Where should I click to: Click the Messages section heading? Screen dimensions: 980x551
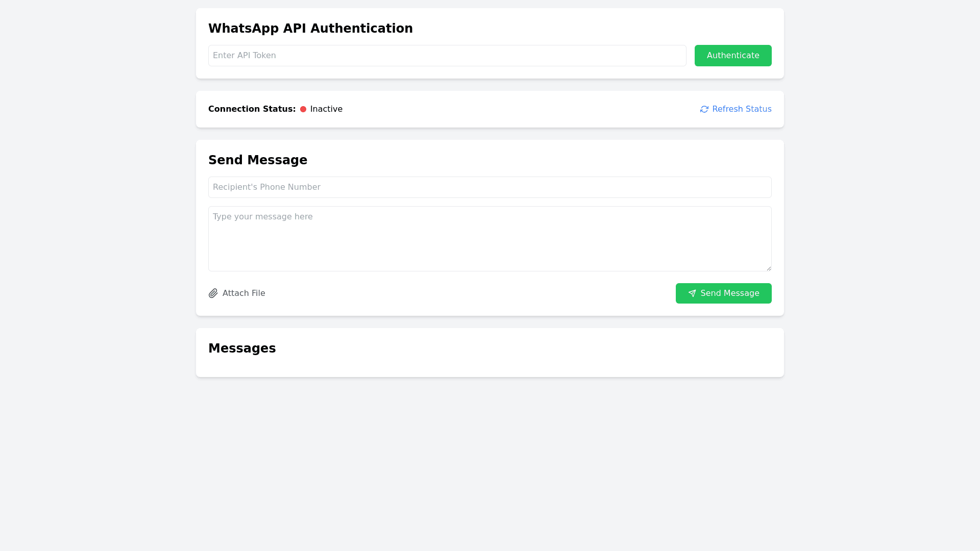click(242, 348)
